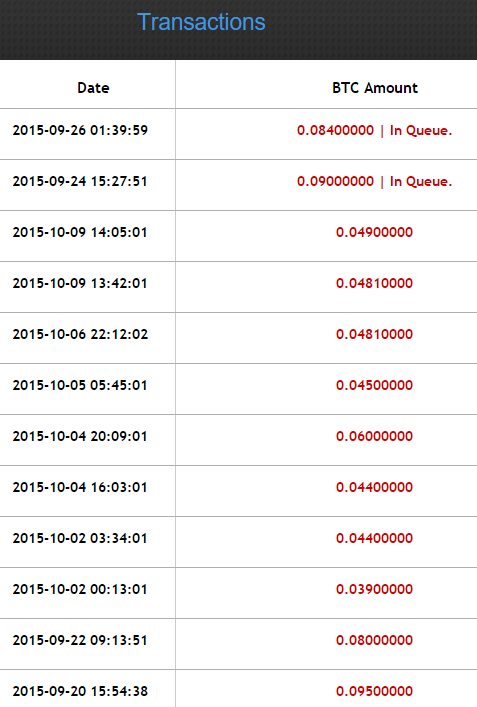Image resolution: width=477 pixels, height=707 pixels.
Task: Select the BTC Amount column header
Action: (375, 87)
